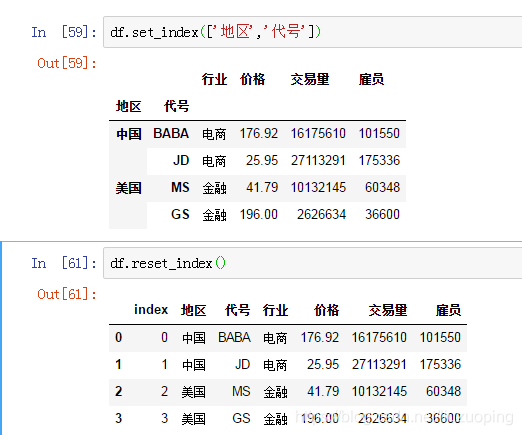Click 代号 index header in first table
The height and width of the screenshot is (435, 522).
coord(176,107)
